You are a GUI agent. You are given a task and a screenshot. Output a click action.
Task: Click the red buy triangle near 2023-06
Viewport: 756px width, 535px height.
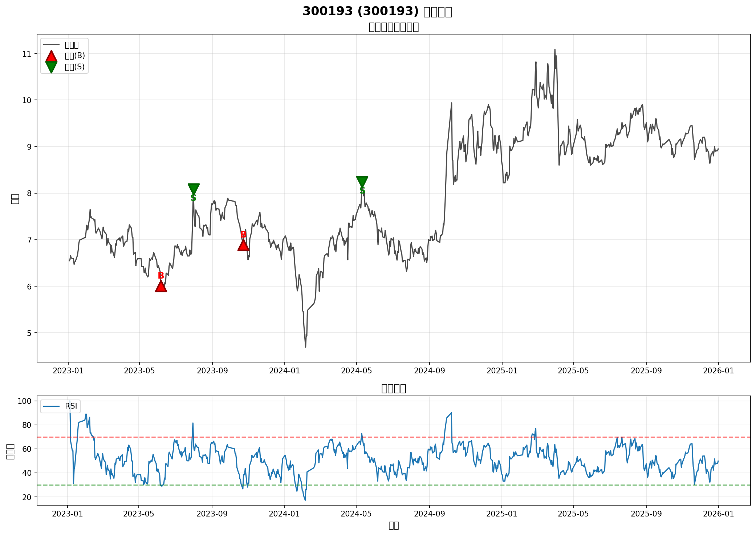click(161, 287)
